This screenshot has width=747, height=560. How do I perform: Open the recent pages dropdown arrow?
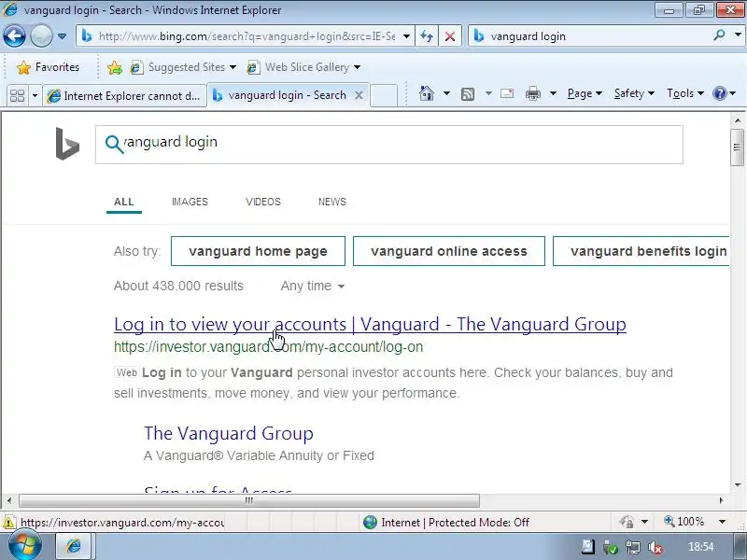pyautogui.click(x=62, y=36)
